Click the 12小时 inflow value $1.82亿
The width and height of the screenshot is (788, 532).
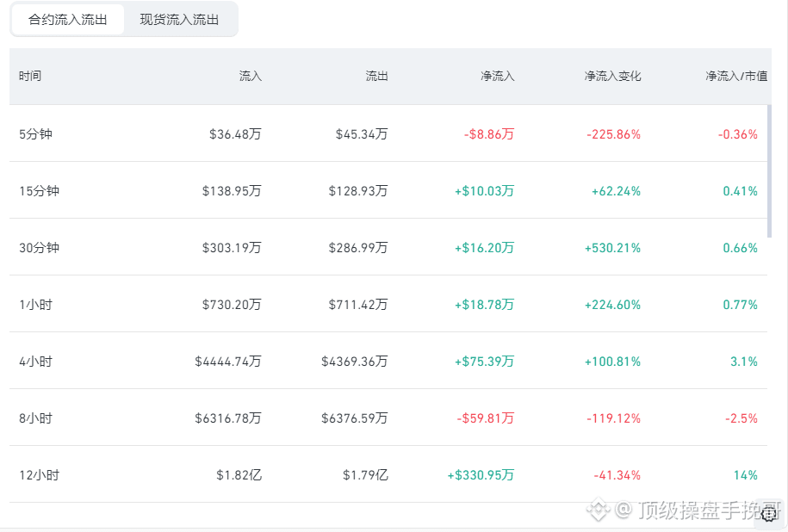(x=239, y=474)
